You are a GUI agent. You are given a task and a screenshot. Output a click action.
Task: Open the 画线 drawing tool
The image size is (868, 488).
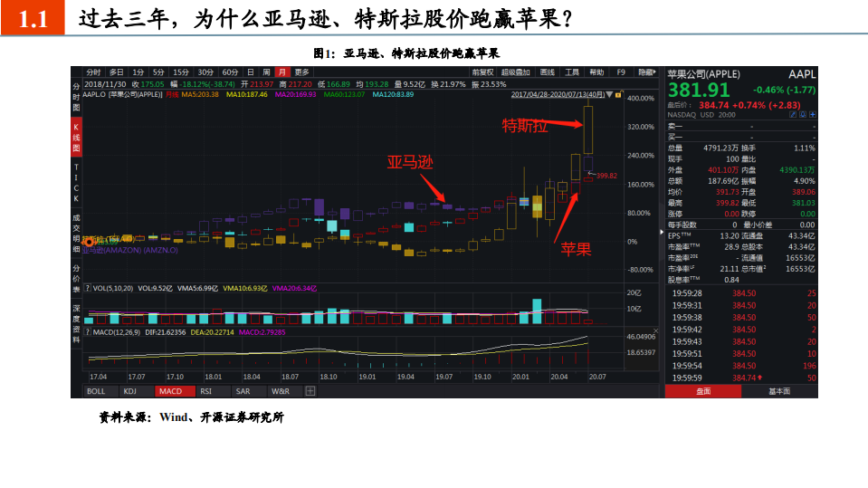point(547,72)
